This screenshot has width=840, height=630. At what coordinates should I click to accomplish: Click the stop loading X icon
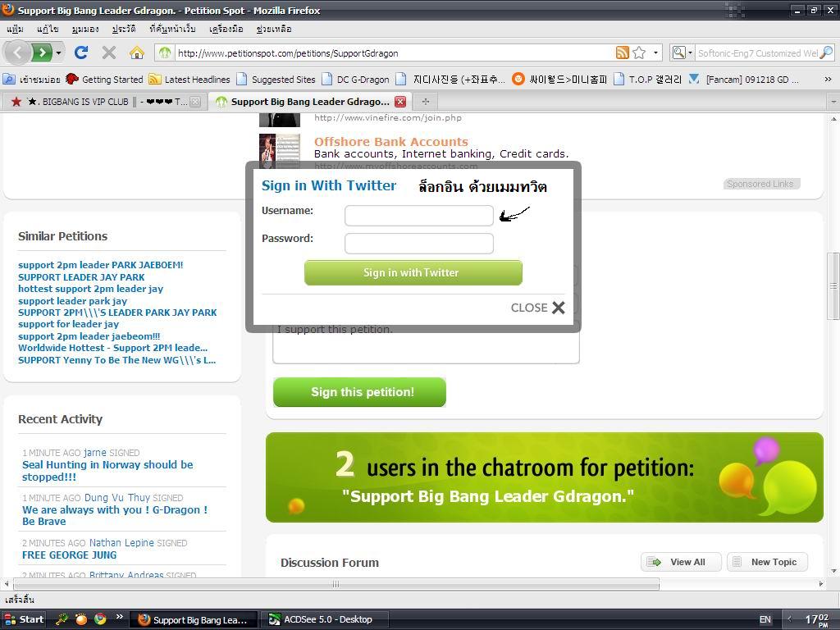click(109, 52)
